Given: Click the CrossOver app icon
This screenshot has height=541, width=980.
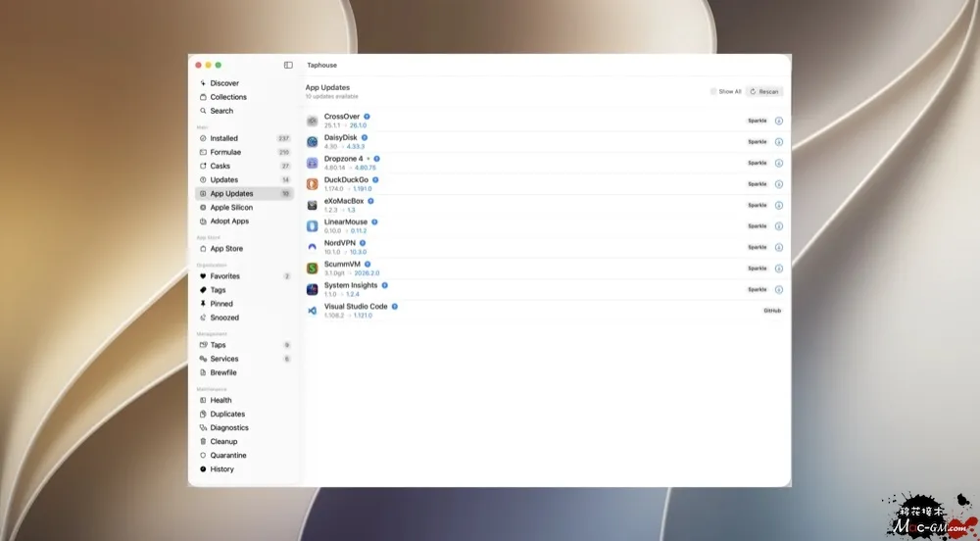Looking at the screenshot, I should coord(312,121).
